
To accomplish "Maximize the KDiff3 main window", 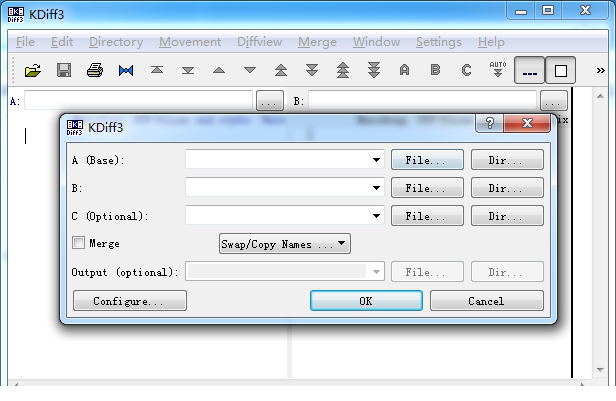I will [548, 10].
